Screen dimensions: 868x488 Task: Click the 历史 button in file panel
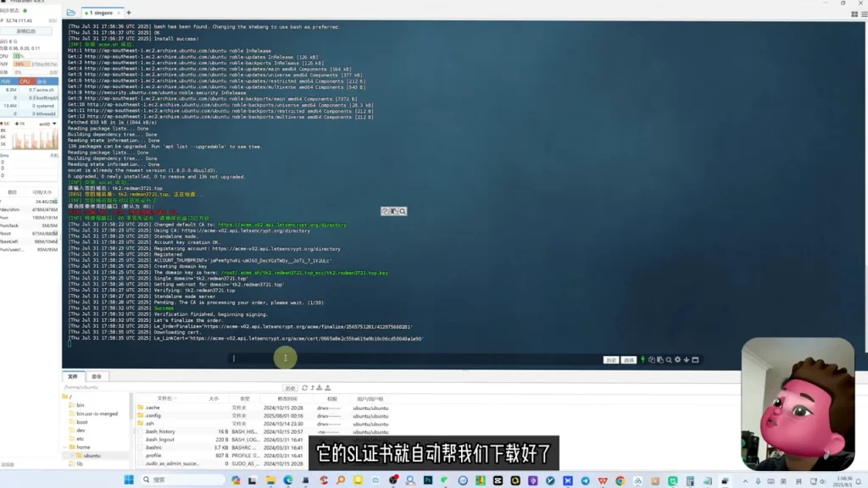coord(291,388)
